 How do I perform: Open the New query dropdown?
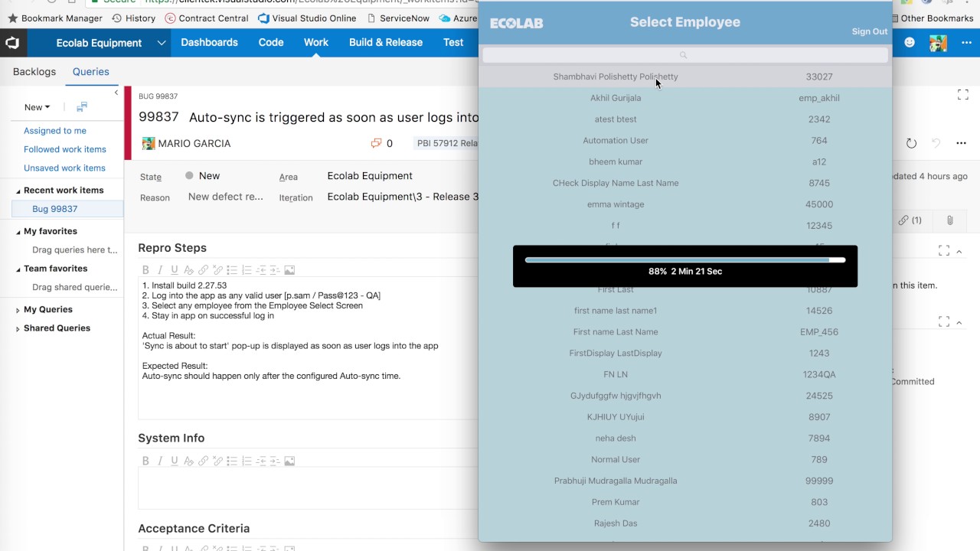coord(37,107)
